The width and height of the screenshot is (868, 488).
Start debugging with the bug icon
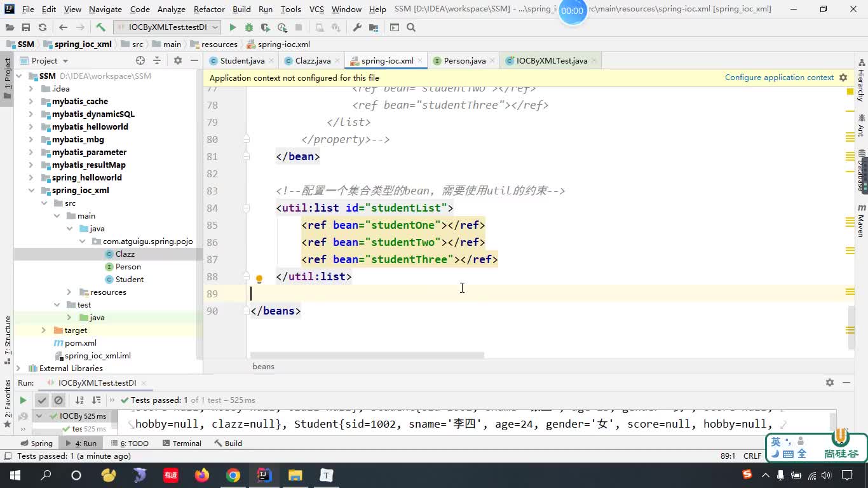pyautogui.click(x=249, y=27)
